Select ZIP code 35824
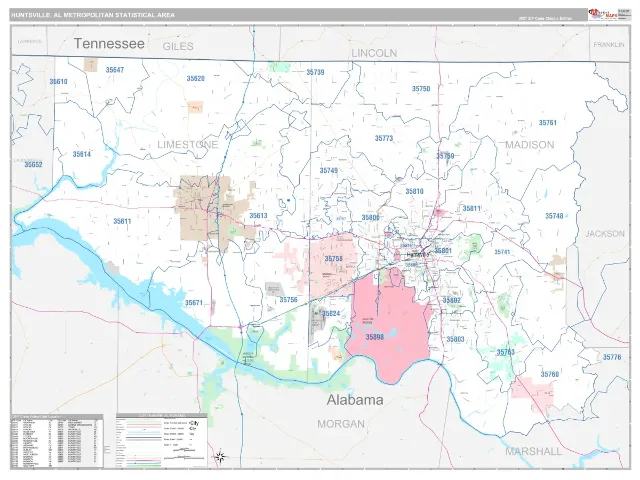 [x=331, y=313]
